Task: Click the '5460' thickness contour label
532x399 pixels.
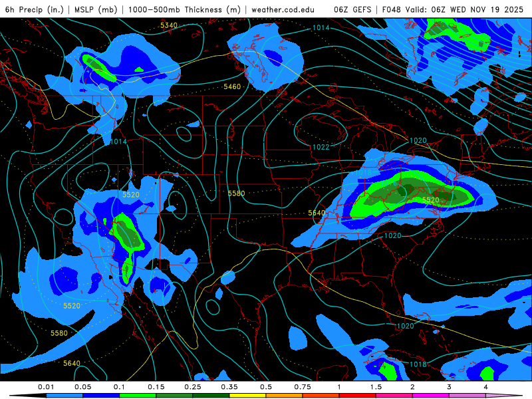Action: click(232, 87)
